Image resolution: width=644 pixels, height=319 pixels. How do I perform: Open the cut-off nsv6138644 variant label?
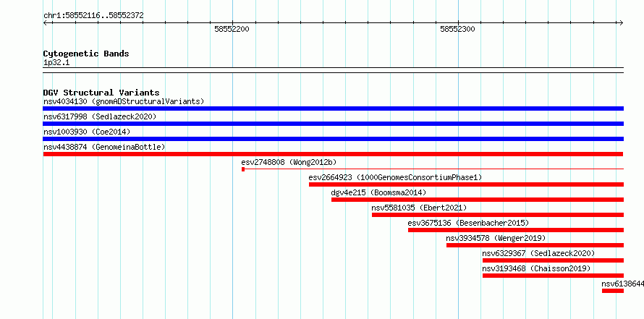622,284
